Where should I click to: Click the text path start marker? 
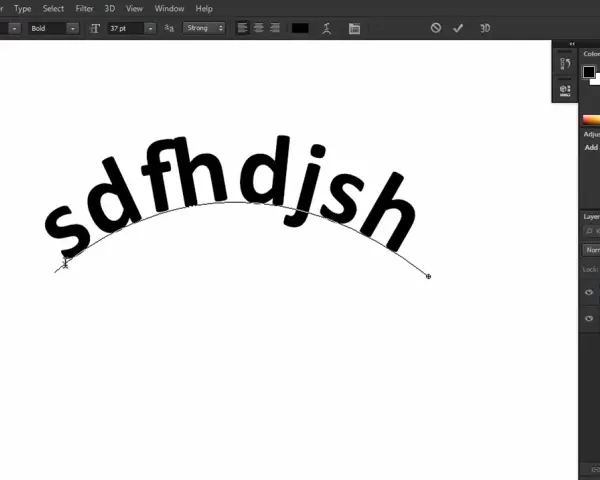coord(65,263)
